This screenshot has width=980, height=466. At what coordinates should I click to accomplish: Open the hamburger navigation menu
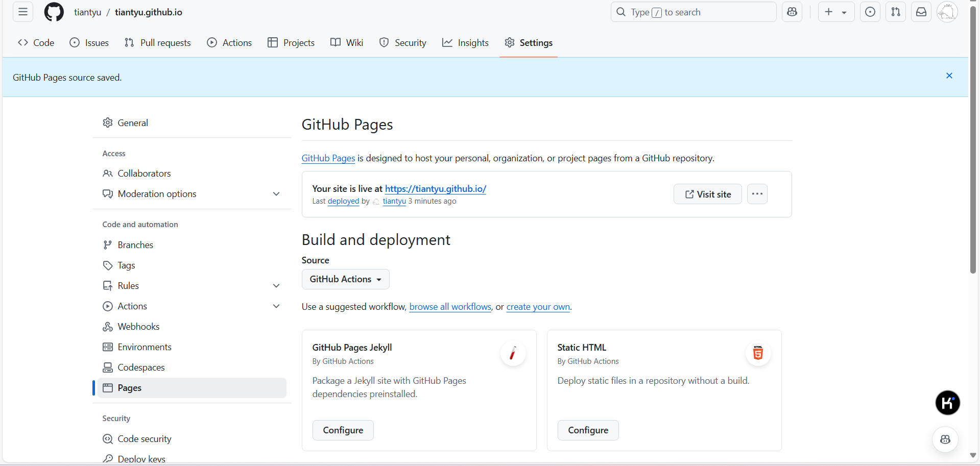[23, 12]
